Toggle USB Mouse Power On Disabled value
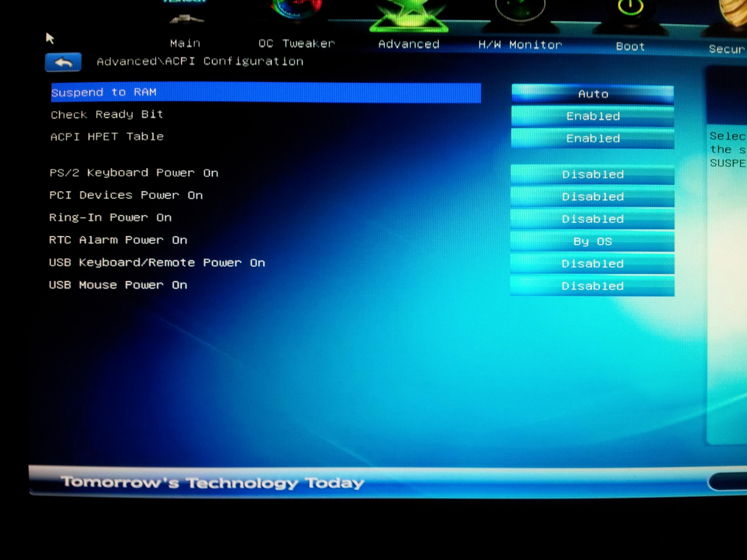Viewport: 747px width, 560px height. point(593,286)
